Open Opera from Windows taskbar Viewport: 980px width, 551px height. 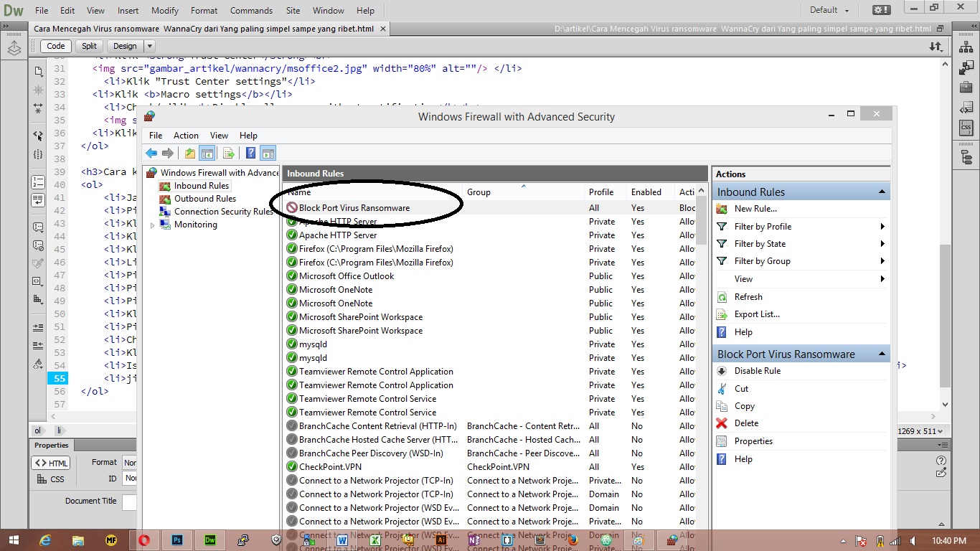143,540
